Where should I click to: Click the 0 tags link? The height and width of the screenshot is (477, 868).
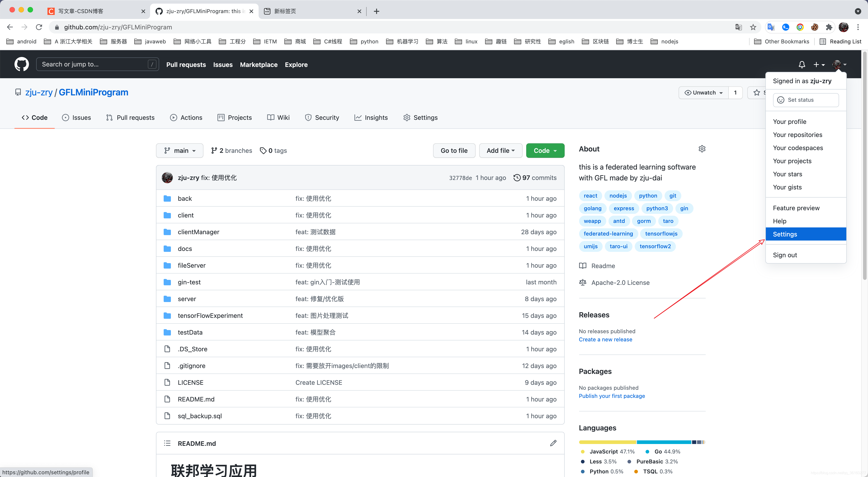point(273,150)
